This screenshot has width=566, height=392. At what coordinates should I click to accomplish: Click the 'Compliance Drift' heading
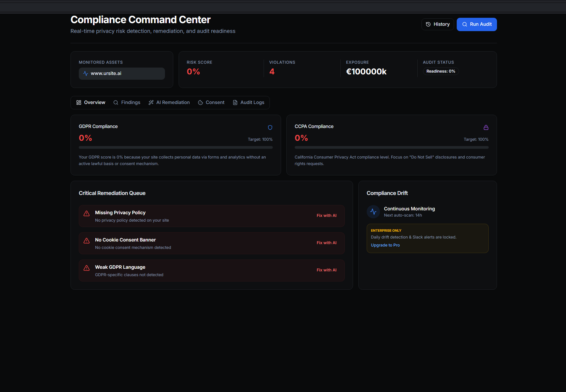point(387,193)
